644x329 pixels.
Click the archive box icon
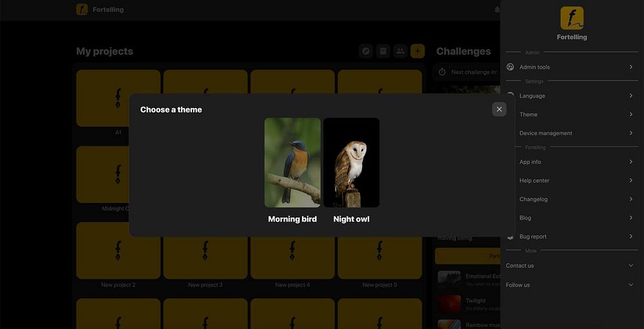(x=383, y=52)
